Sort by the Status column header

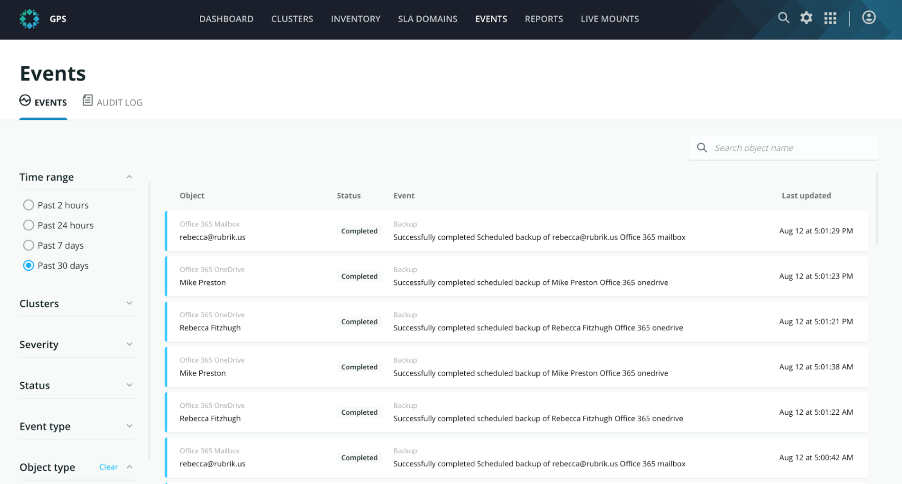[x=349, y=196]
